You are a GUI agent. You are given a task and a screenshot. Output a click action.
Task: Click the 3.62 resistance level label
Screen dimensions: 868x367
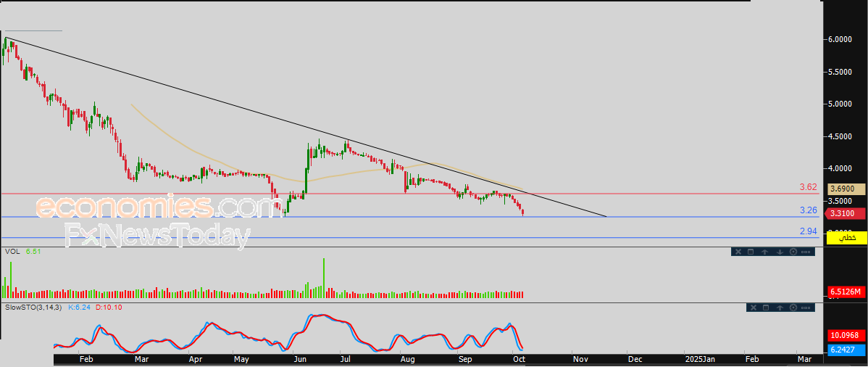pyautogui.click(x=808, y=187)
